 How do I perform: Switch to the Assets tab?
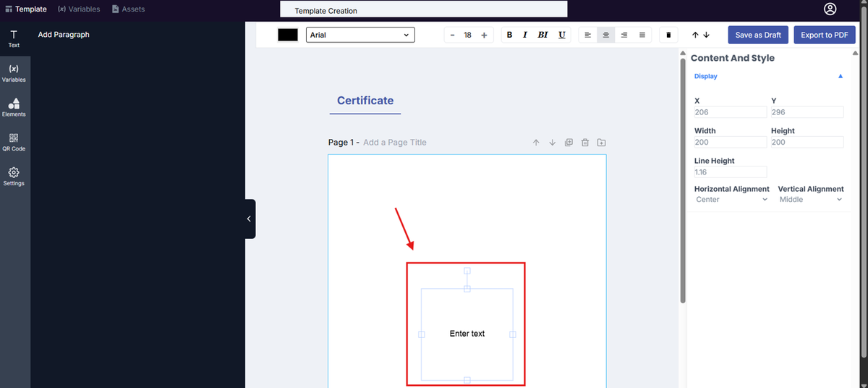tap(128, 9)
